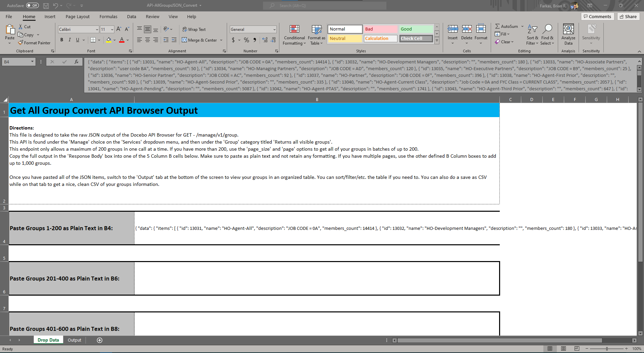Open Sort & Filter button
The height and width of the screenshot is (353, 644).
(532, 35)
